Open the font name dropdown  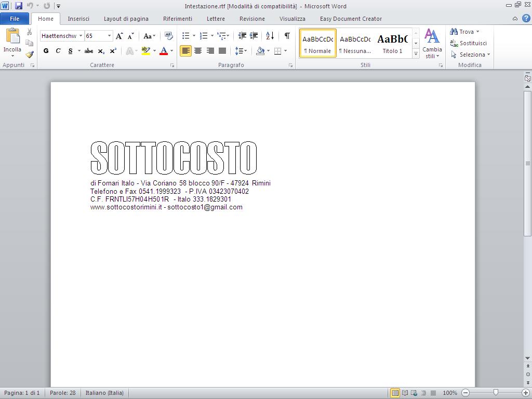[x=81, y=36]
